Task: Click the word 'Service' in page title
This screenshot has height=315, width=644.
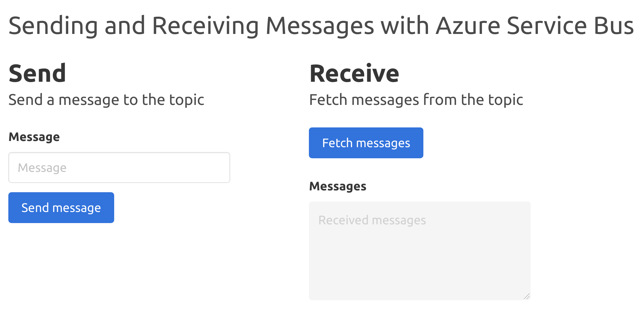Action: click(x=546, y=26)
